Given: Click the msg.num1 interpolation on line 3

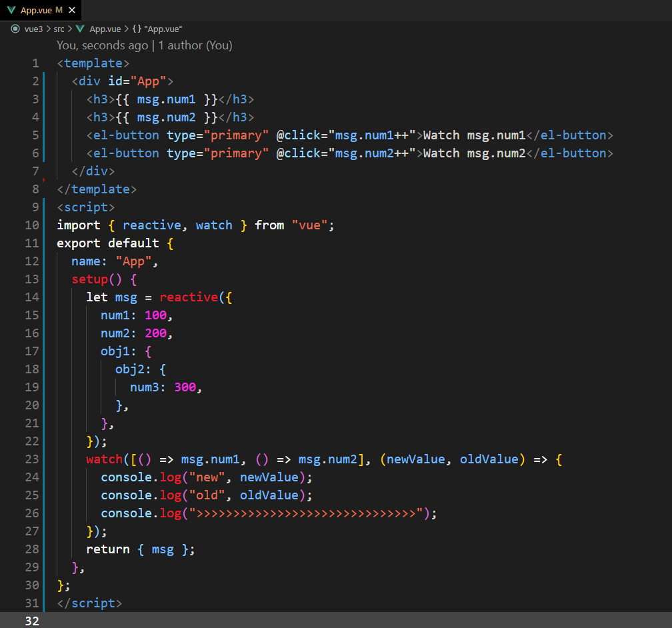Looking at the screenshot, I should (x=166, y=99).
